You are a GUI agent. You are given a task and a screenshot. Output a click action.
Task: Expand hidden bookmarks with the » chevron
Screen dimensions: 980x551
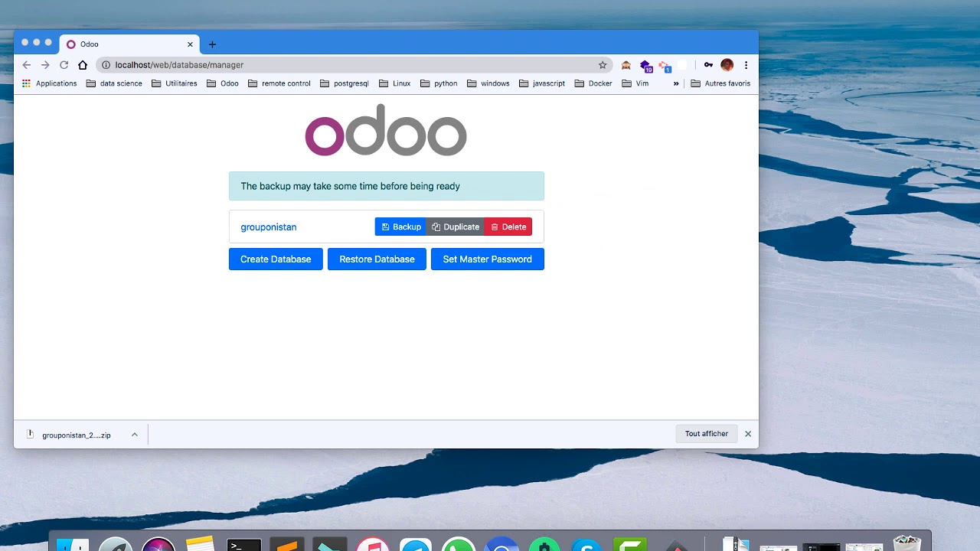pos(676,83)
